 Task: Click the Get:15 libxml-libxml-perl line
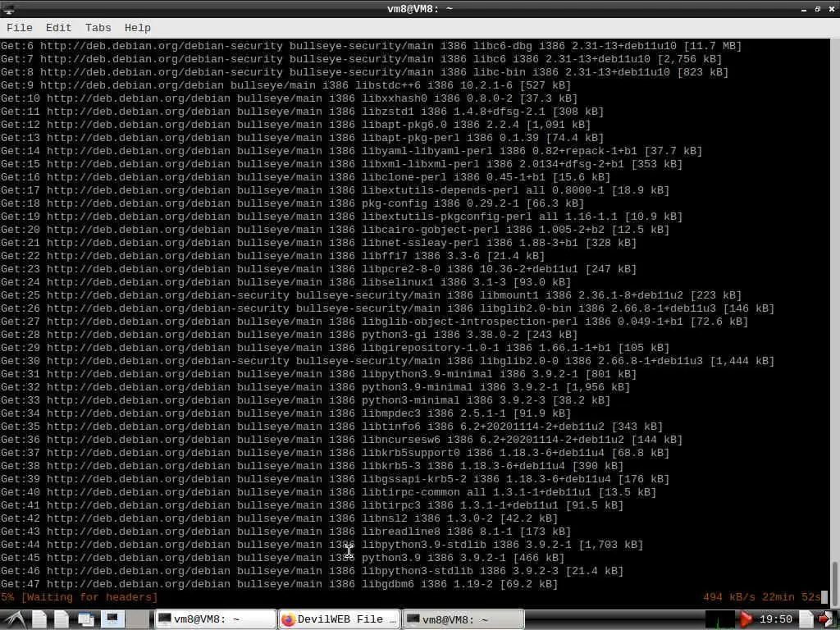[x=341, y=164]
